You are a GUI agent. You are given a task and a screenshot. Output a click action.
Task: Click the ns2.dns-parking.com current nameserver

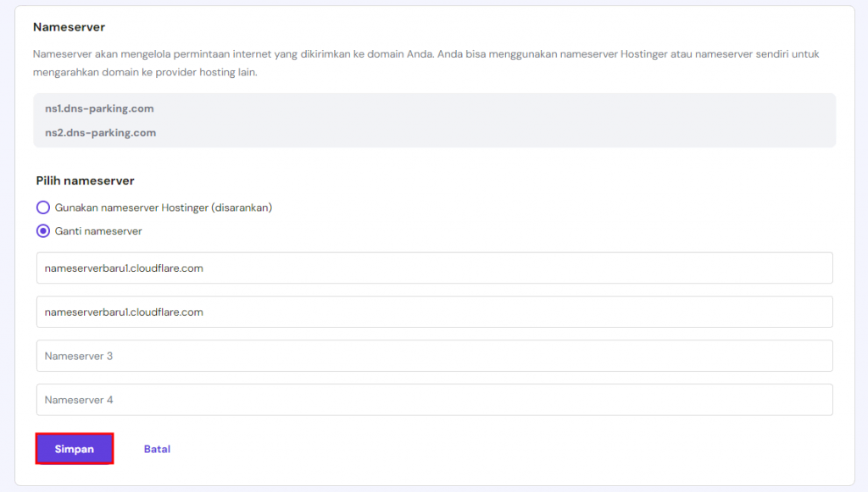coord(100,133)
